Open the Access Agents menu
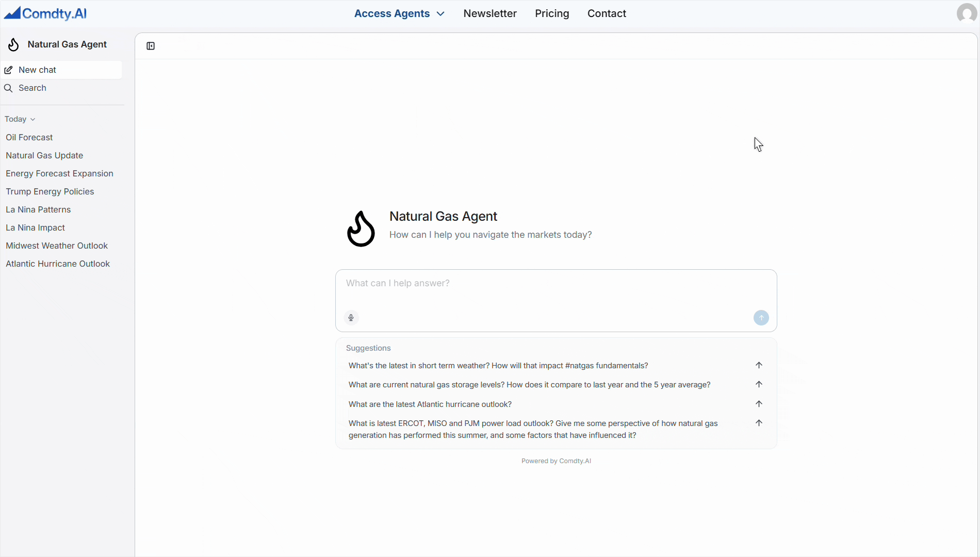Screen dimensions: 980x557 click(399, 13)
